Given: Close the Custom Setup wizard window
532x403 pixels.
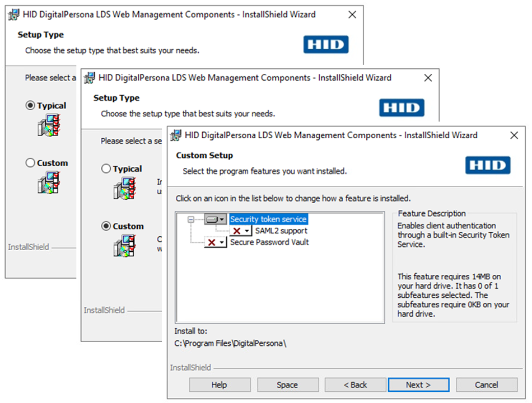Looking at the screenshot, I should (514, 135).
